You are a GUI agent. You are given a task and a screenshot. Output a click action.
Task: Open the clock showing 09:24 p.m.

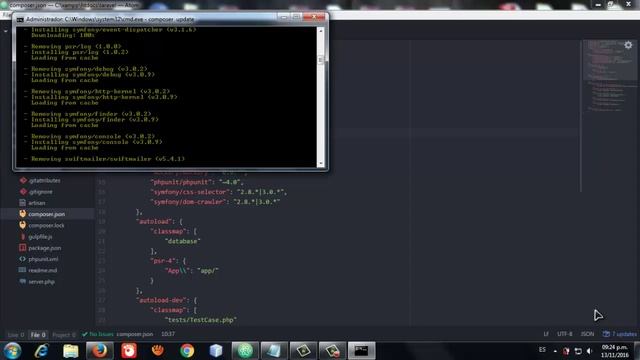point(614,351)
